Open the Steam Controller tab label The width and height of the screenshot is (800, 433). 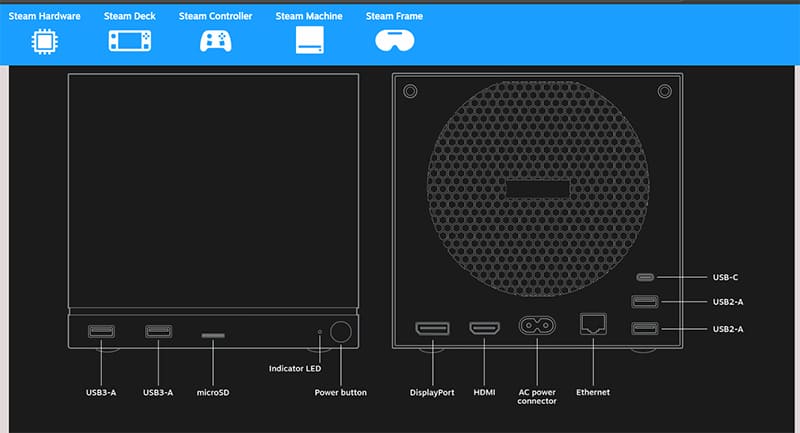pos(215,16)
